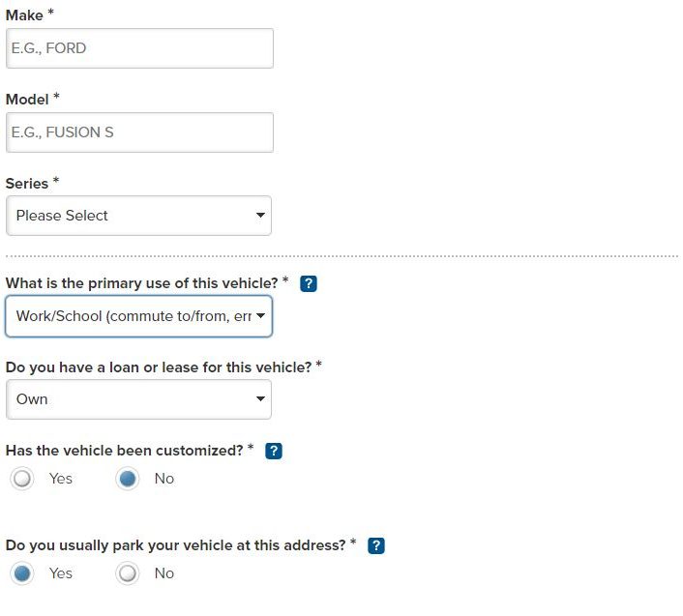Click help icon next to parking address question

coord(376,545)
